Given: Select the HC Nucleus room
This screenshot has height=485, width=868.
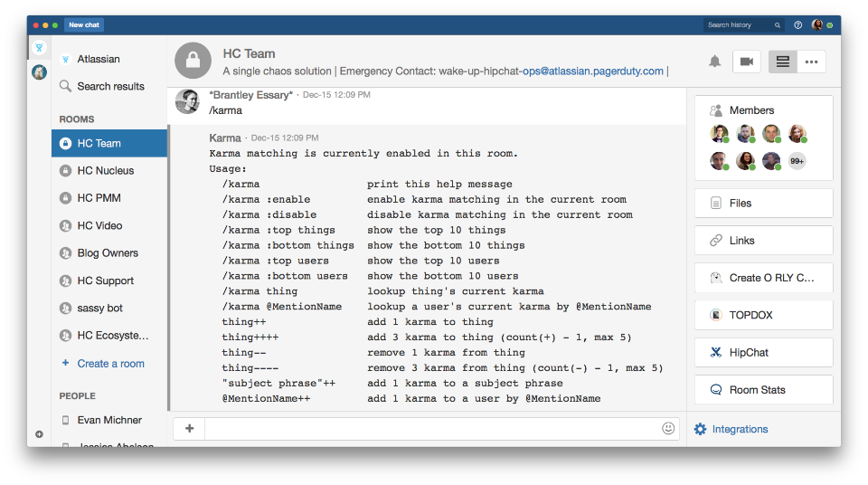Looking at the screenshot, I should pos(109,171).
